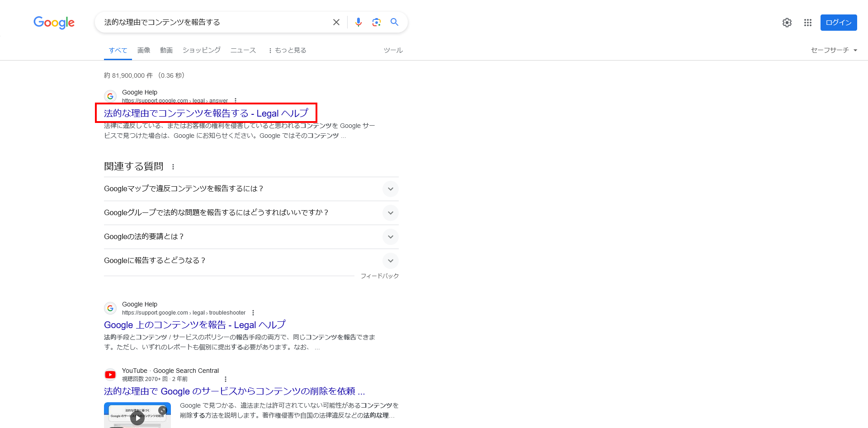The height and width of the screenshot is (428, 868).
Task: Click troubleshooter result URL text
Action: 184,313
